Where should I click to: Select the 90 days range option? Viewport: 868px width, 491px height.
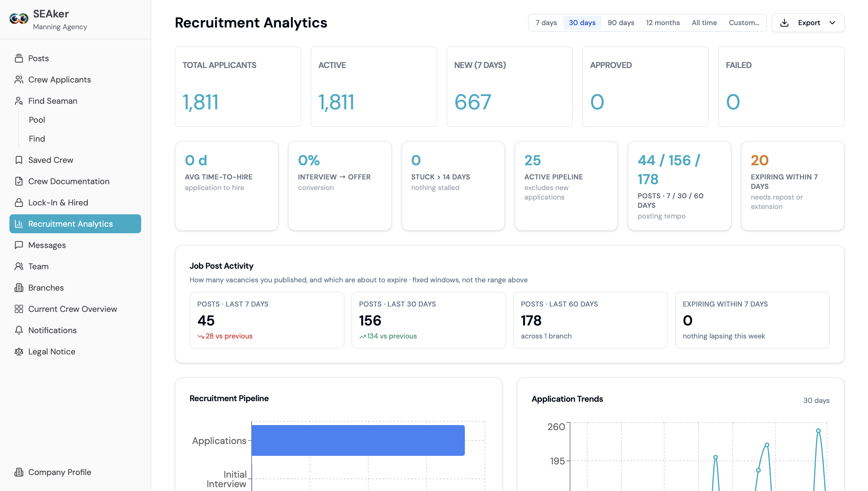click(x=621, y=22)
